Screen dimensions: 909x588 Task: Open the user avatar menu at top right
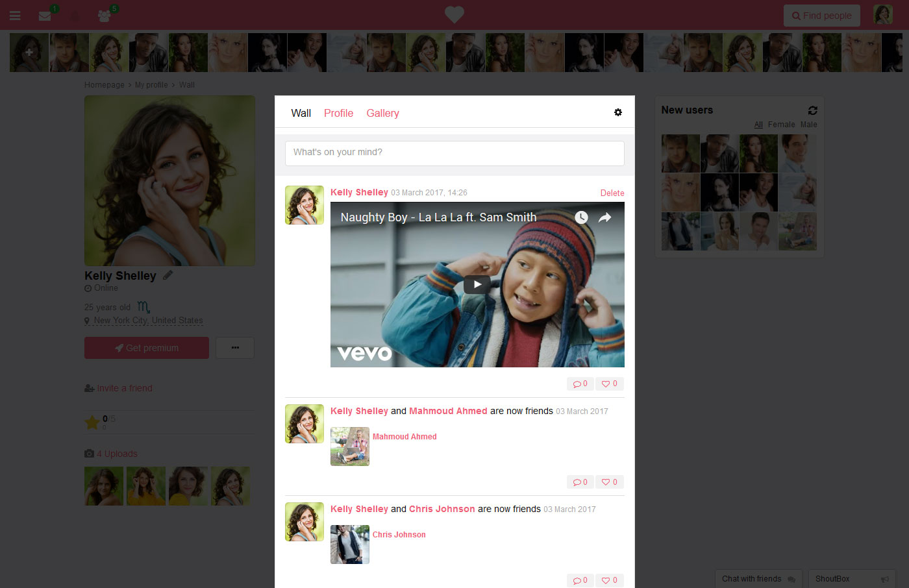(x=883, y=14)
